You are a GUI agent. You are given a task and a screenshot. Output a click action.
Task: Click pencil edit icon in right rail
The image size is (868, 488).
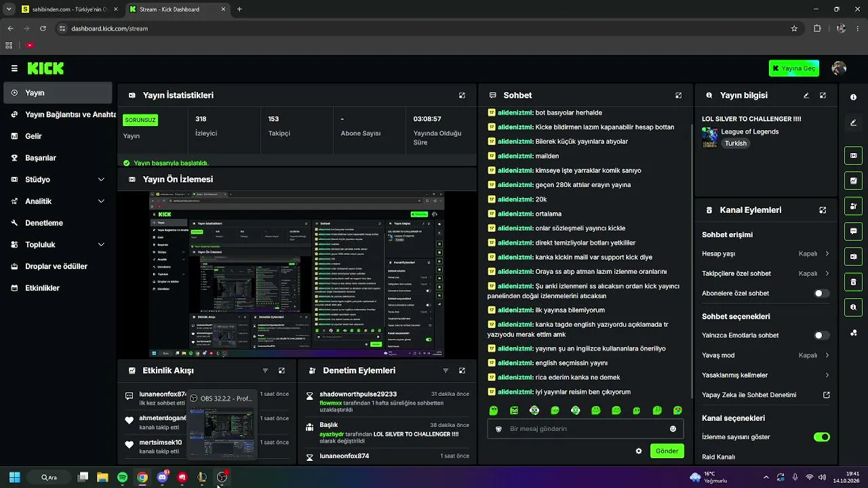point(853,123)
